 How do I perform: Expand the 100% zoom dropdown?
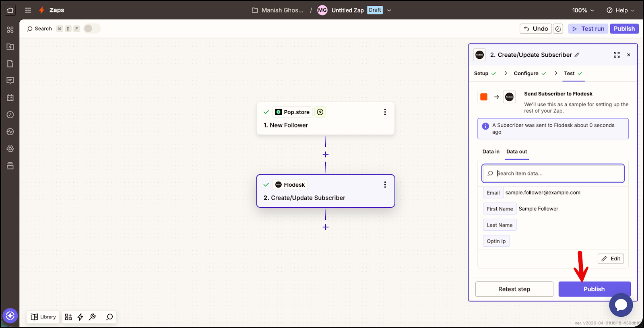(583, 10)
